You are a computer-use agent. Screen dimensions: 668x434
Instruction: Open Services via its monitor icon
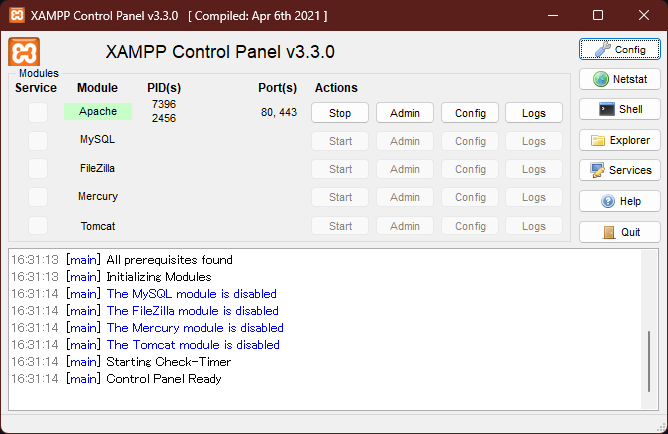[x=597, y=170]
